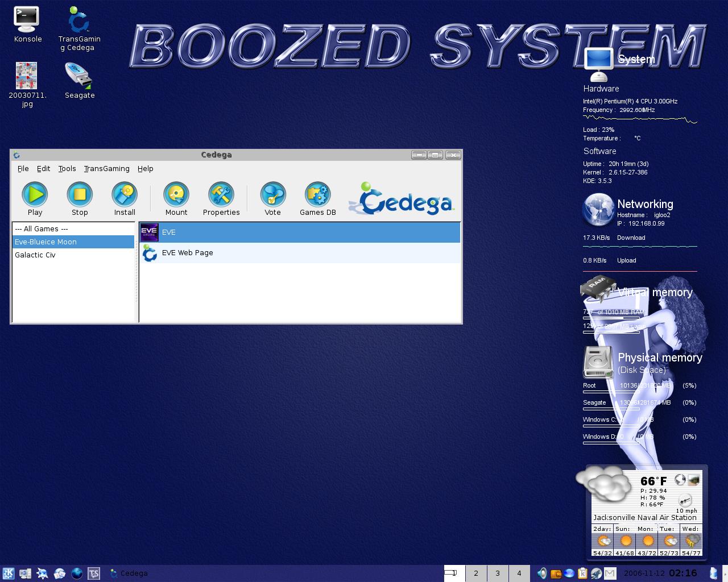Click the Vote toolbar icon

(272, 194)
